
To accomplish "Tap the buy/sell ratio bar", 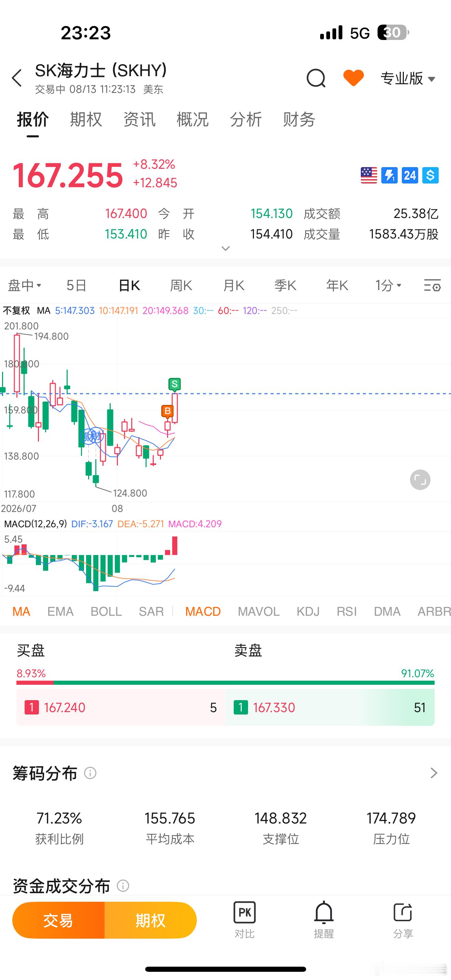I will coord(225,683).
